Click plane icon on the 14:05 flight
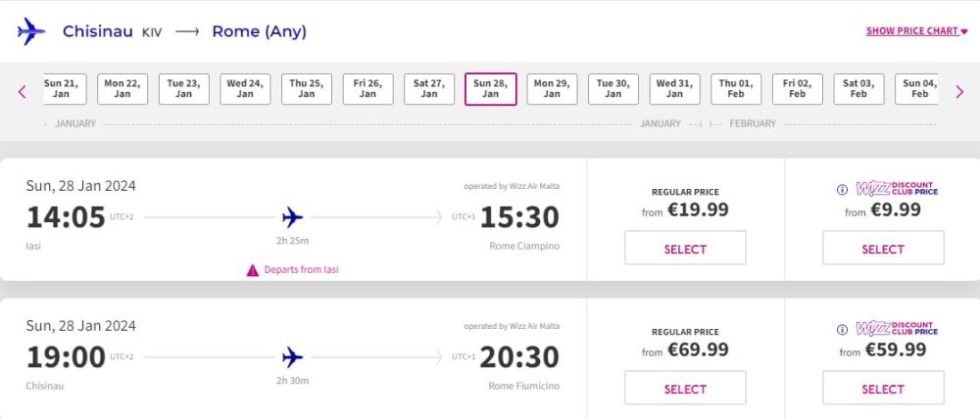 click(292, 217)
